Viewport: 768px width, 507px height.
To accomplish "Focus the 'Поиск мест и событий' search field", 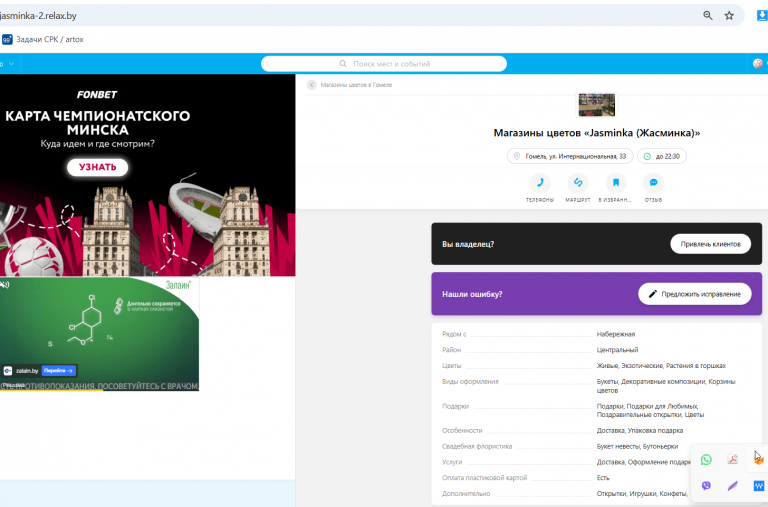I will (384, 64).
